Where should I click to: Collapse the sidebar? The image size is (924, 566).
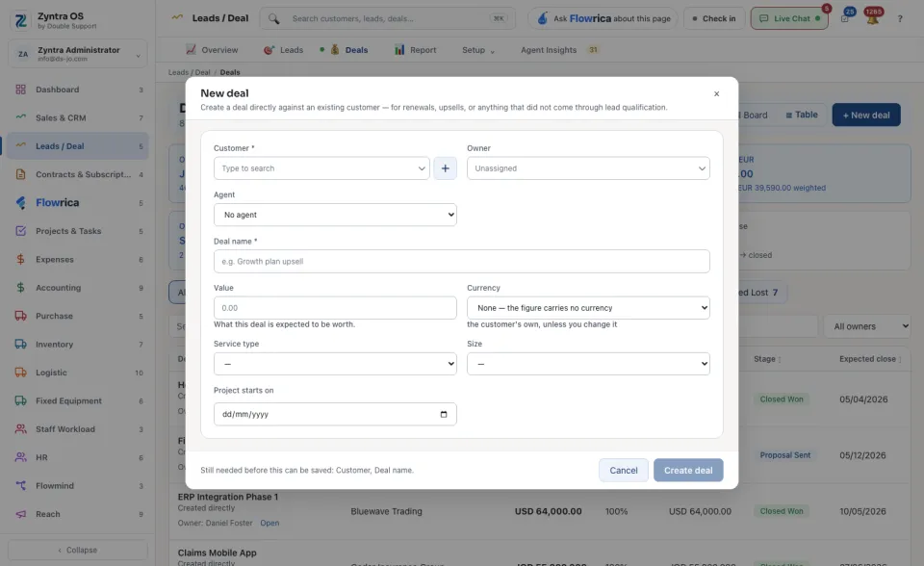click(78, 550)
